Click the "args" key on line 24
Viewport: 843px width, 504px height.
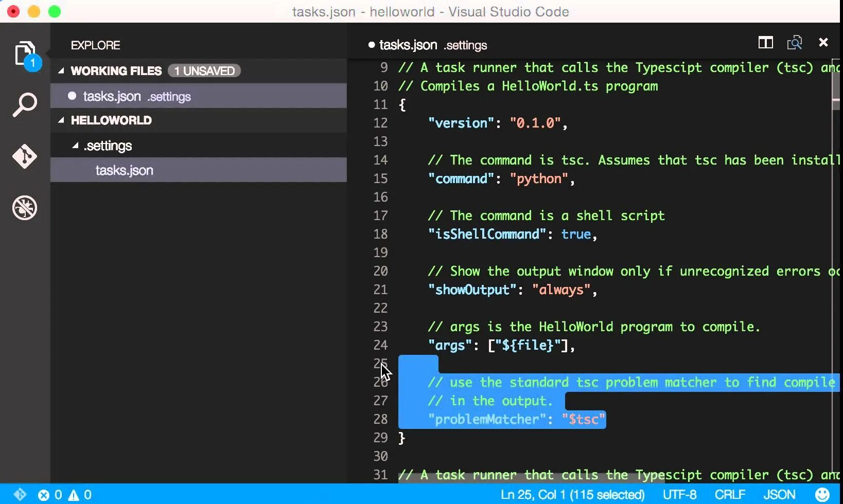(450, 345)
